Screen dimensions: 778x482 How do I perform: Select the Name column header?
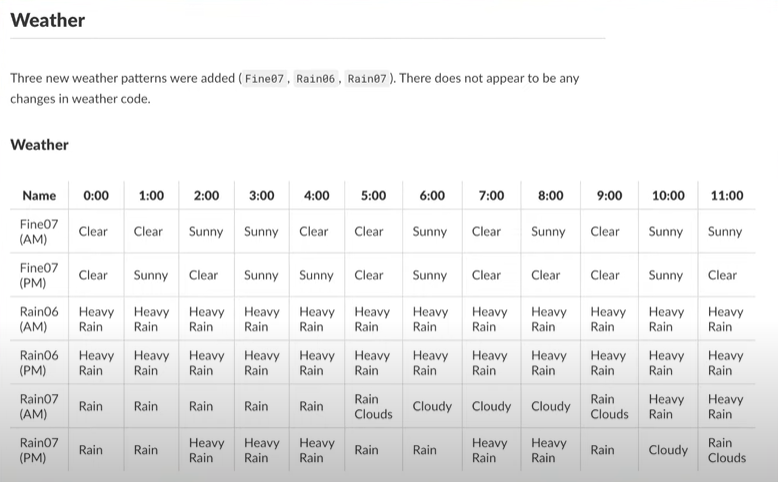(x=39, y=196)
